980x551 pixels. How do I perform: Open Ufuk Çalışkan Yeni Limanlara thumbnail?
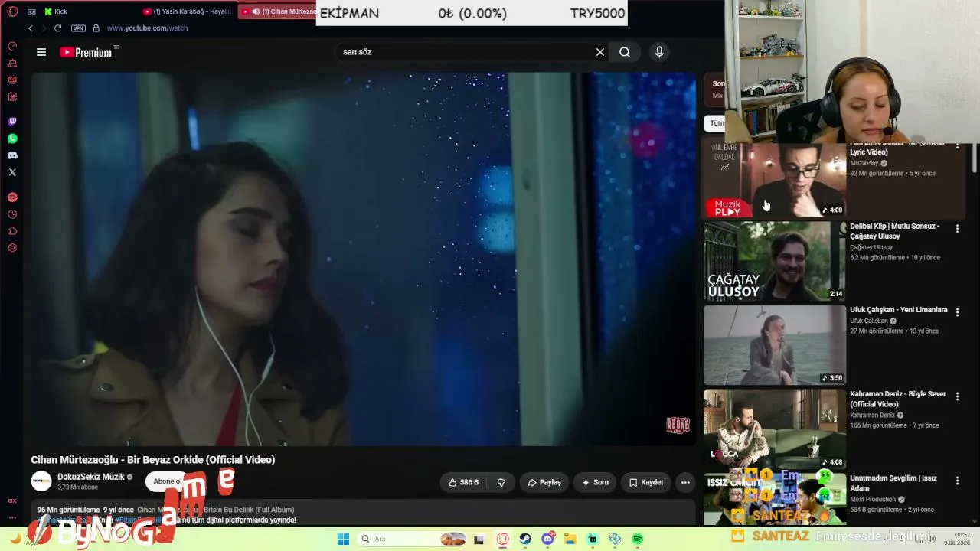coord(775,345)
